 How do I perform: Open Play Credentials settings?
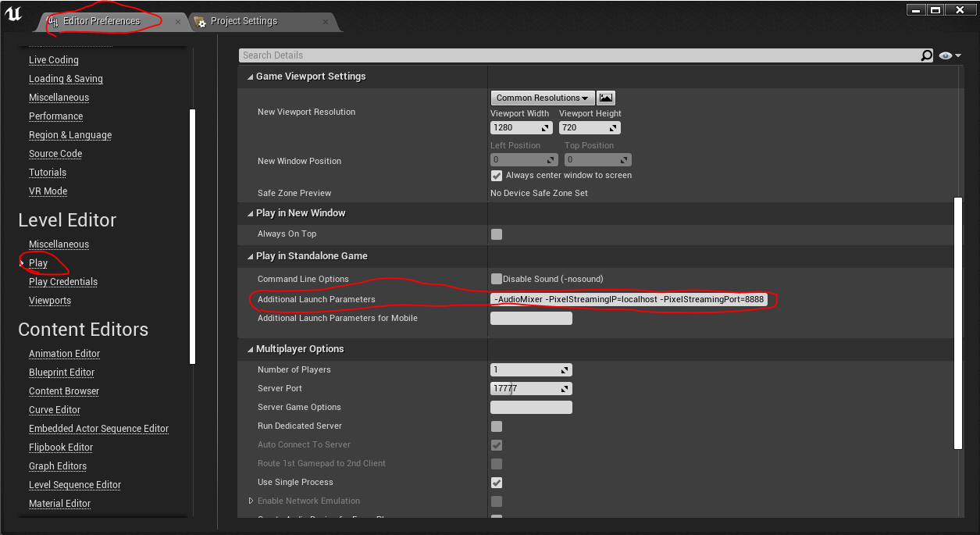[x=63, y=282]
